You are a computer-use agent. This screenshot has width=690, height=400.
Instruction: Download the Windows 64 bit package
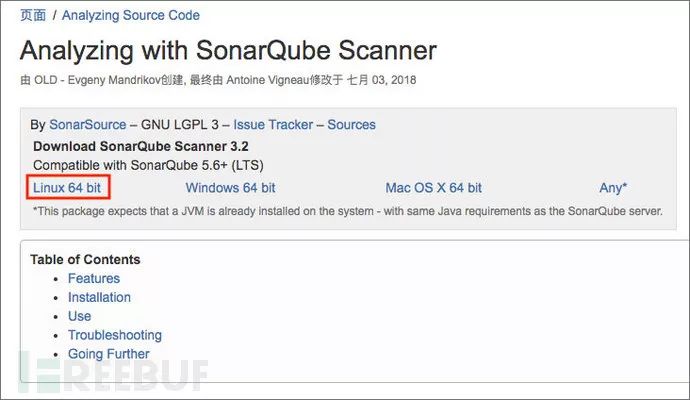[231, 187]
